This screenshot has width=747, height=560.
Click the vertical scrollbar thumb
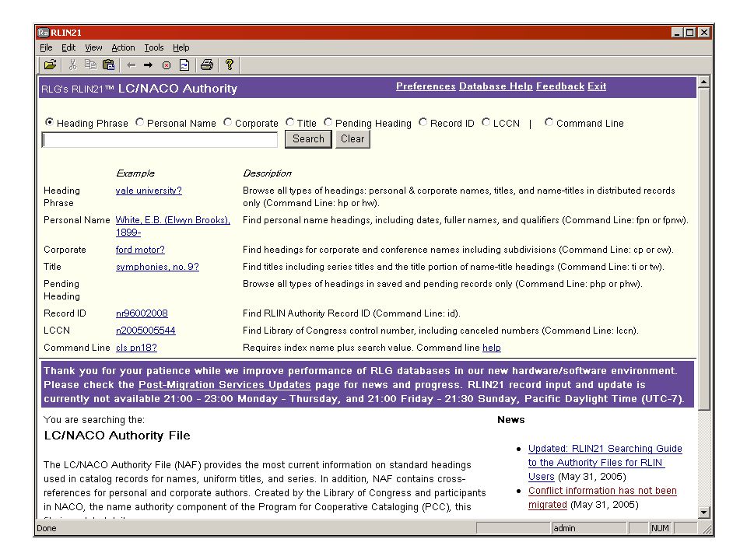[703, 249]
